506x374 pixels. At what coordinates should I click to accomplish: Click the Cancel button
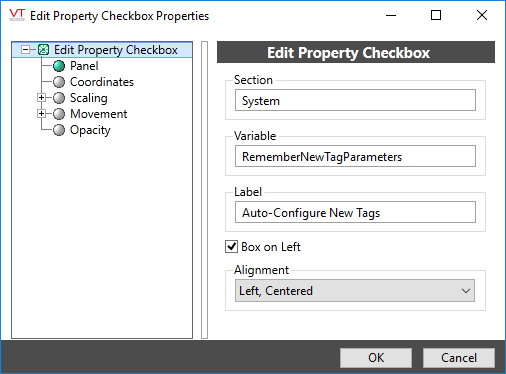[x=459, y=358]
